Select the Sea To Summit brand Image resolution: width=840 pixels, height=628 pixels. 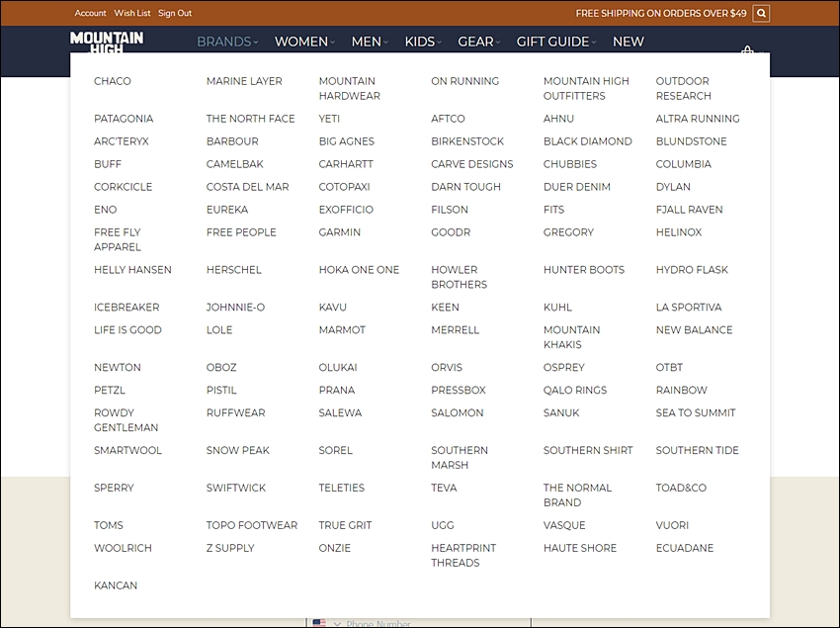[x=696, y=413]
